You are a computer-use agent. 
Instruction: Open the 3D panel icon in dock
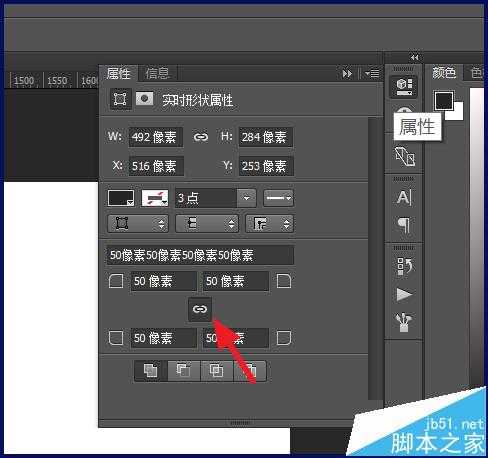pos(404,87)
